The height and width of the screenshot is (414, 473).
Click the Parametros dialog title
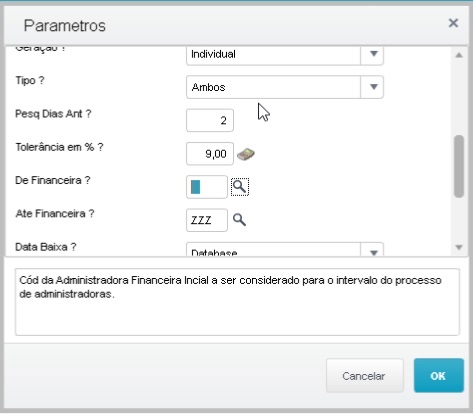[65, 26]
